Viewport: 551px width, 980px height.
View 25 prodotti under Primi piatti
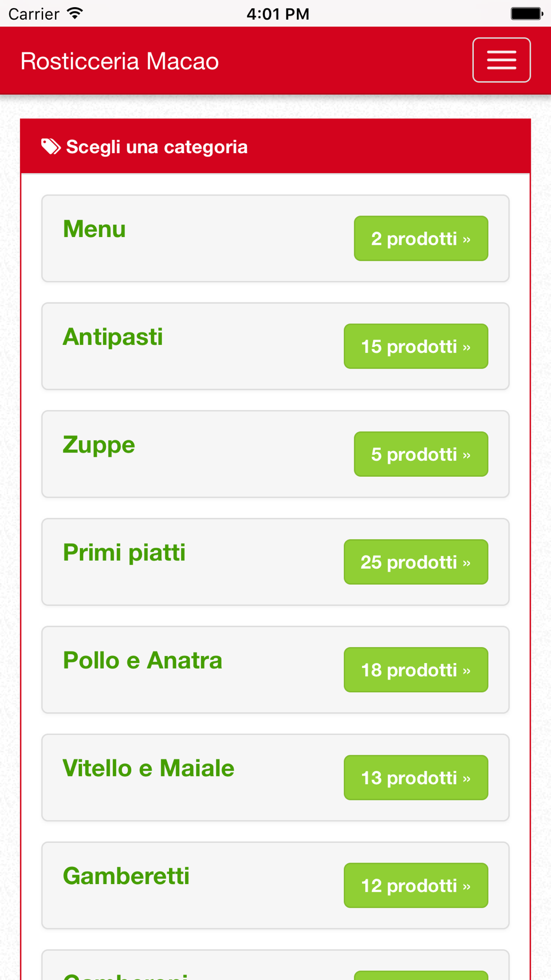click(x=416, y=562)
